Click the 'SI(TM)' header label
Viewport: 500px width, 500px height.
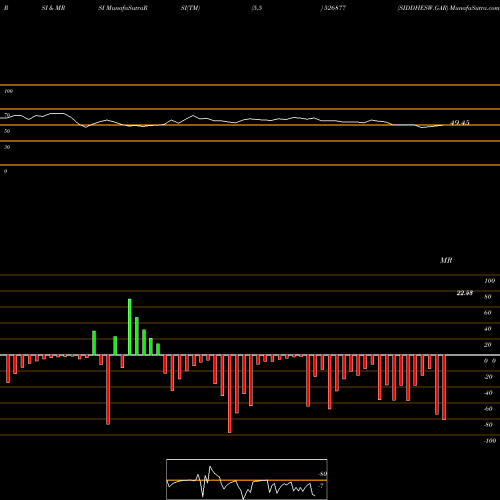tap(190, 8)
